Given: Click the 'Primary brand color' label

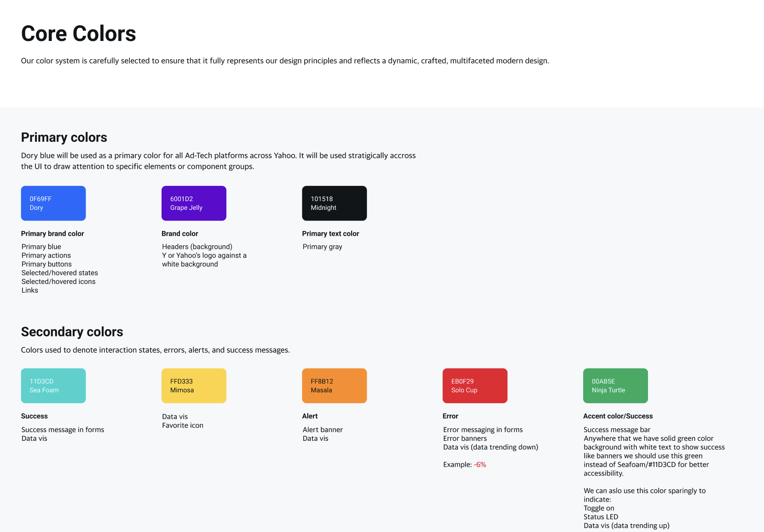Looking at the screenshot, I should coord(52,234).
